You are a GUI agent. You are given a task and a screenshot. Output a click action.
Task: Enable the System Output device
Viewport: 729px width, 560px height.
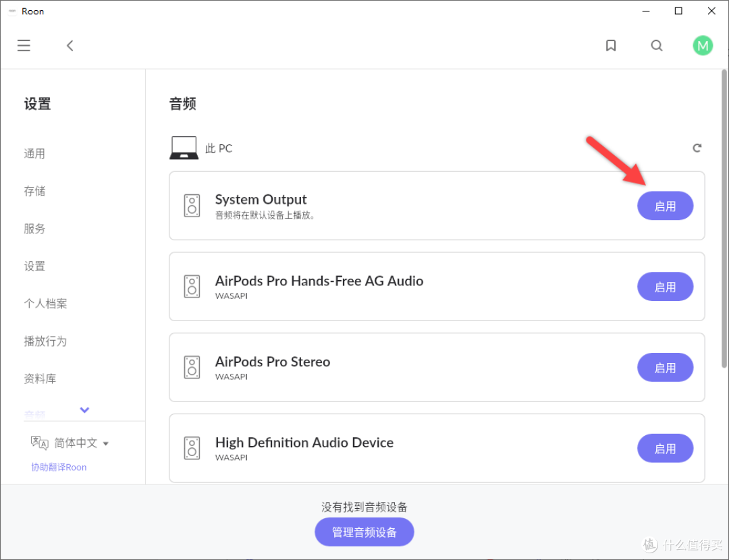pyautogui.click(x=665, y=206)
